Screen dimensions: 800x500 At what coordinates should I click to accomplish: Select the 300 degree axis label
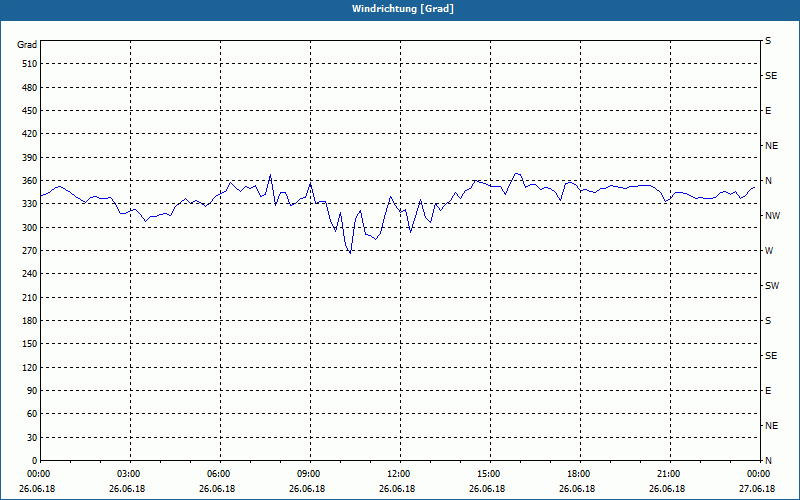point(30,227)
